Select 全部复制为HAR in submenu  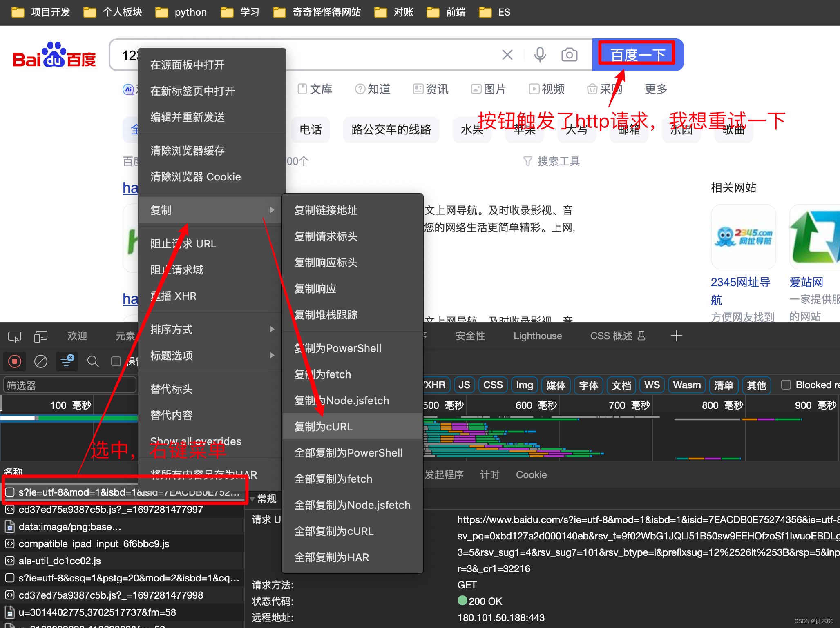pyautogui.click(x=353, y=557)
